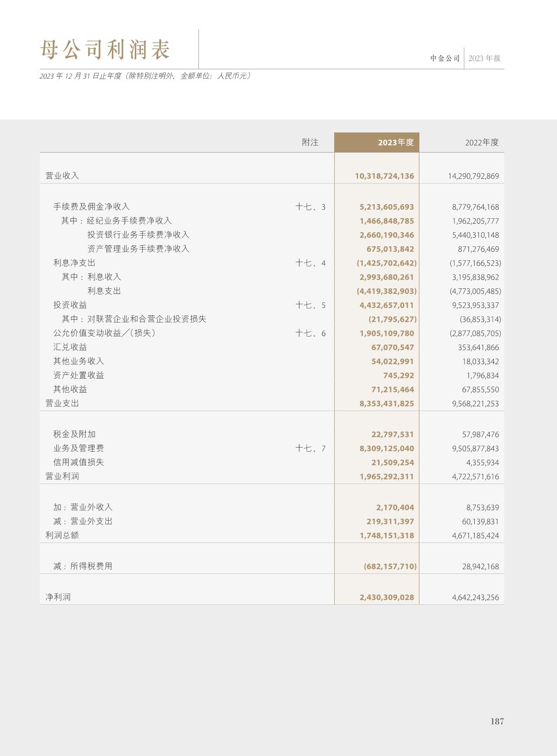The image size is (557, 756).
Task: Open note reference 十七、5
Action: [x=310, y=305]
